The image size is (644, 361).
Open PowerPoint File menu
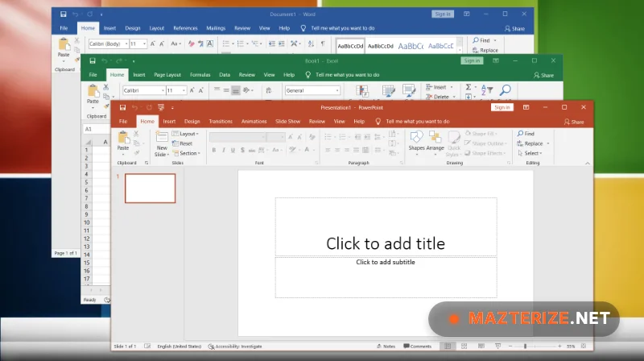pyautogui.click(x=123, y=122)
